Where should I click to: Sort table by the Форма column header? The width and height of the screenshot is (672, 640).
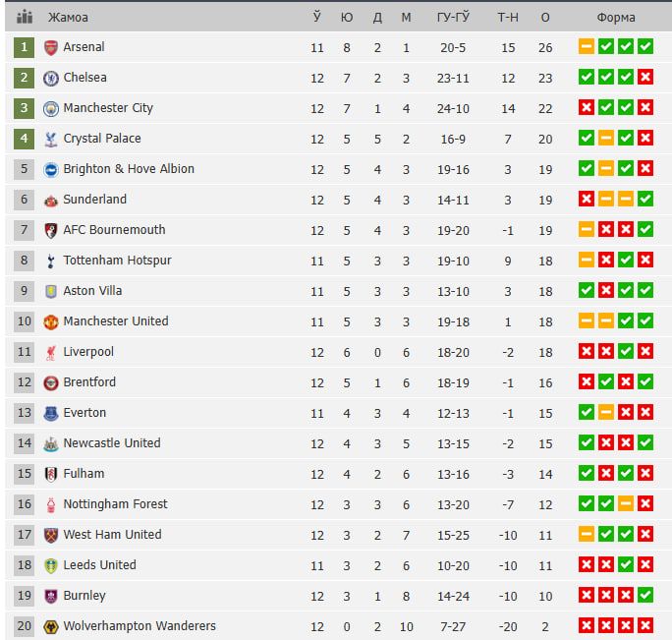616,17
